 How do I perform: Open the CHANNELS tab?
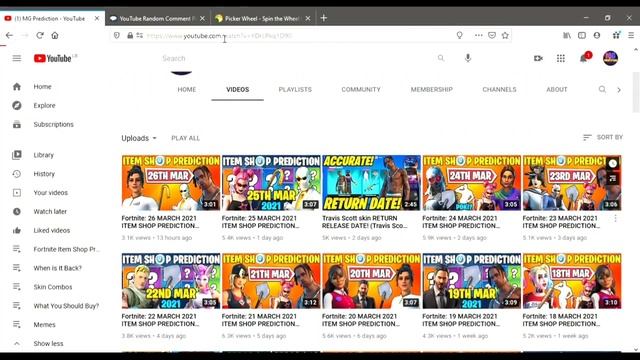499,89
